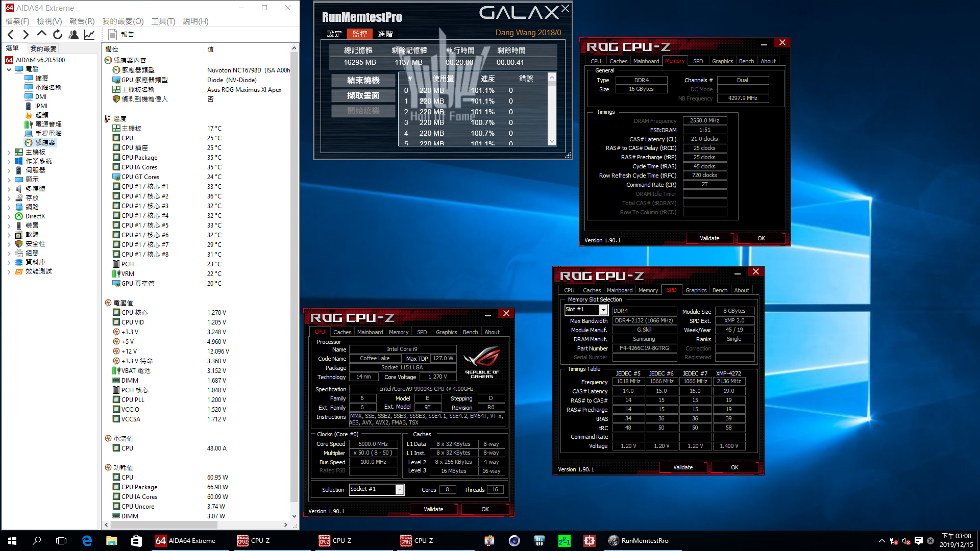The width and height of the screenshot is (980, 551).
Task: Select the 超頻 overclock tree item
Action: tap(42, 115)
